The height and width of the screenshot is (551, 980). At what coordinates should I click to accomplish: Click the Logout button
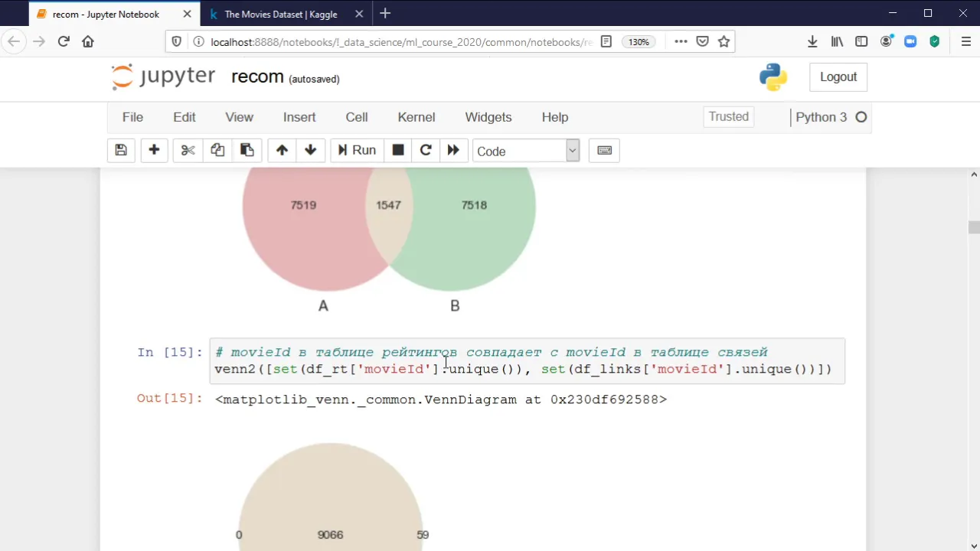(x=838, y=77)
